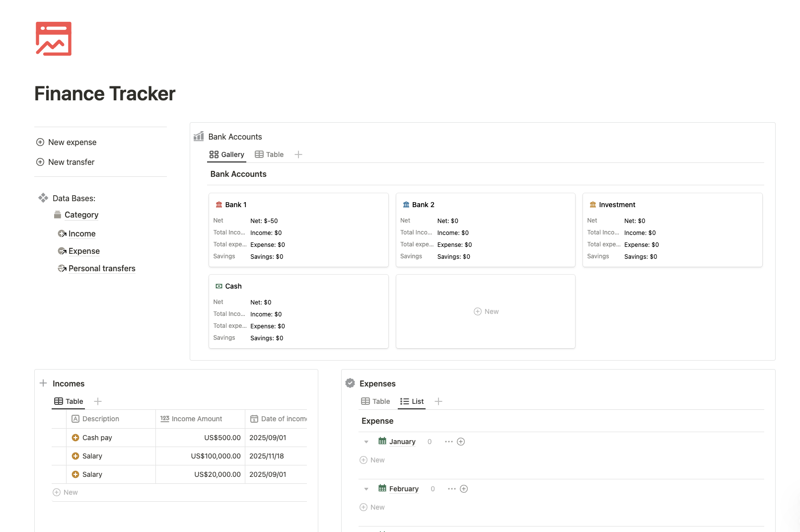Add a new view to Incomes database

coord(98,401)
